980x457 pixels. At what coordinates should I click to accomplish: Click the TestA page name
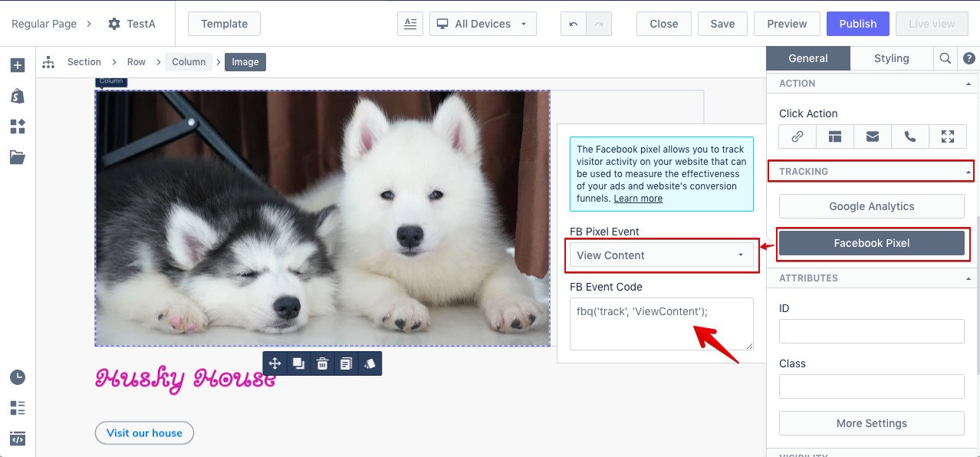141,24
